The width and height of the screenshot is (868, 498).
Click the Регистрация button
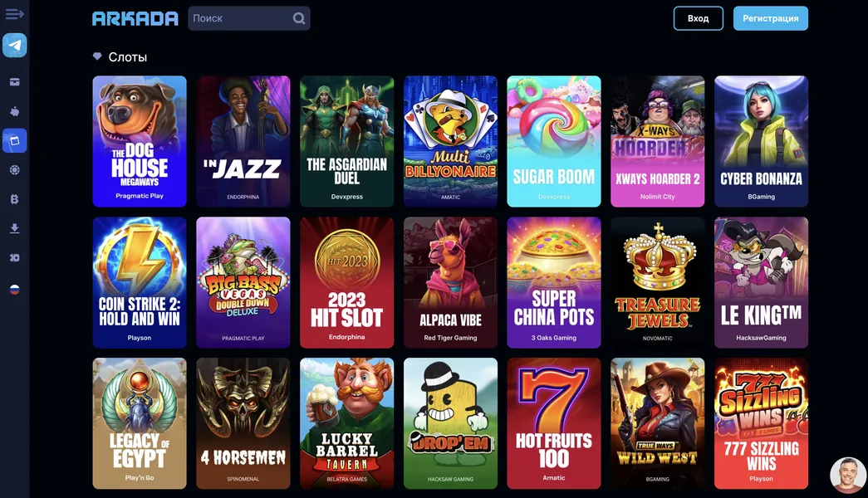click(771, 18)
